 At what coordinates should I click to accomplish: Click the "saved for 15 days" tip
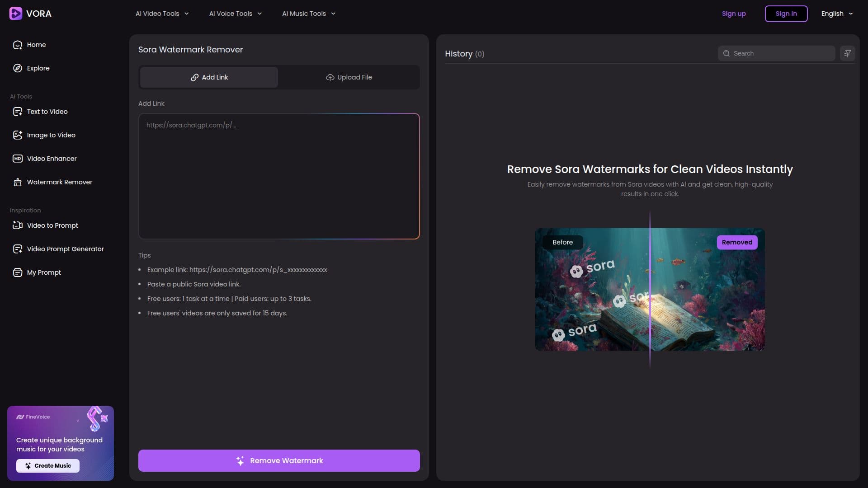tap(217, 313)
